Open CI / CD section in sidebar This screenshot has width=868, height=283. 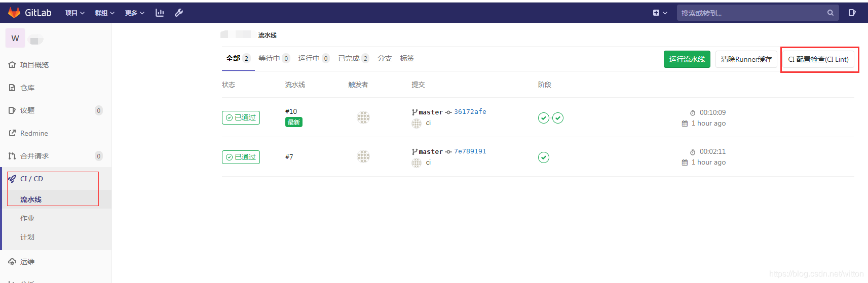point(31,179)
